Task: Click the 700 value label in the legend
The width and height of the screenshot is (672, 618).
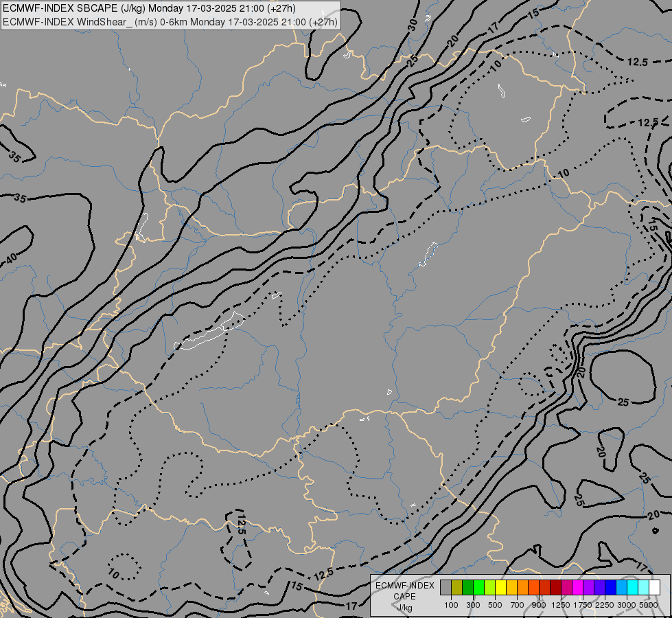Action: click(x=518, y=605)
